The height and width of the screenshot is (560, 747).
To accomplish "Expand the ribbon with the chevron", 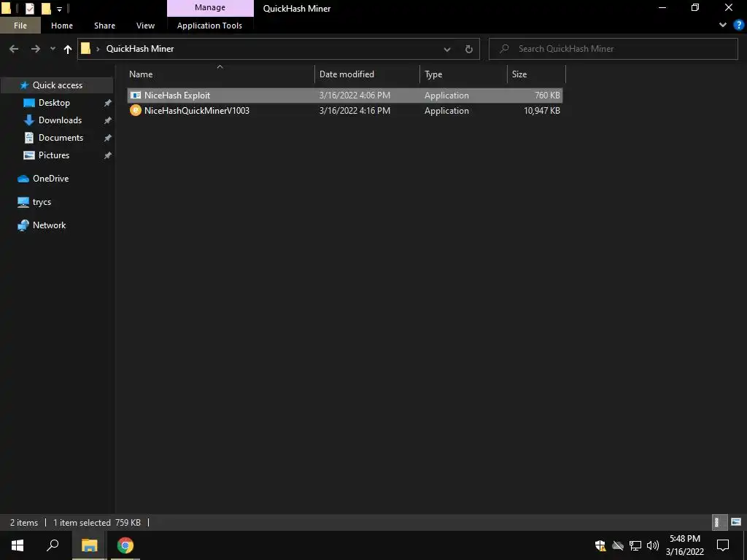I will [x=723, y=25].
